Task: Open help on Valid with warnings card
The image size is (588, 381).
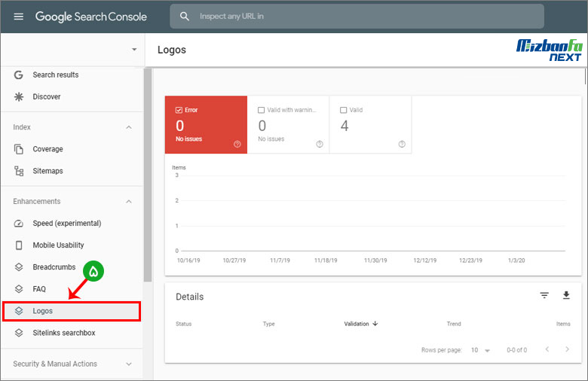Action: 320,145
